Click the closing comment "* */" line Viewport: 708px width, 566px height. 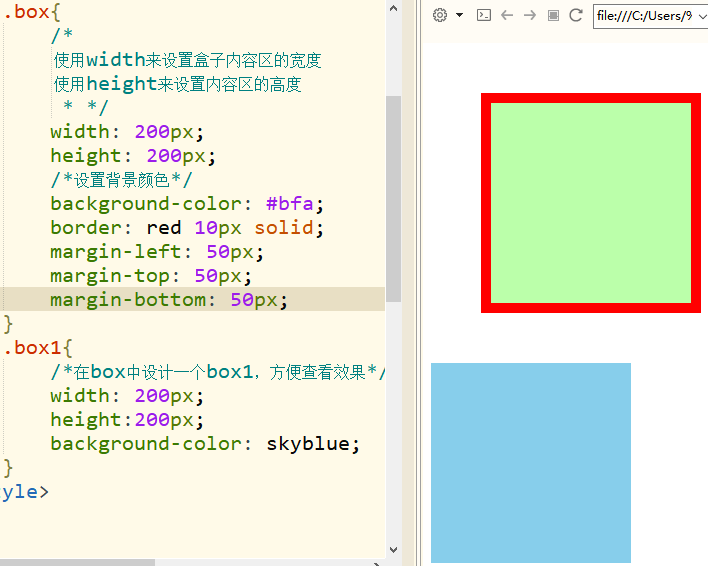(x=86, y=107)
